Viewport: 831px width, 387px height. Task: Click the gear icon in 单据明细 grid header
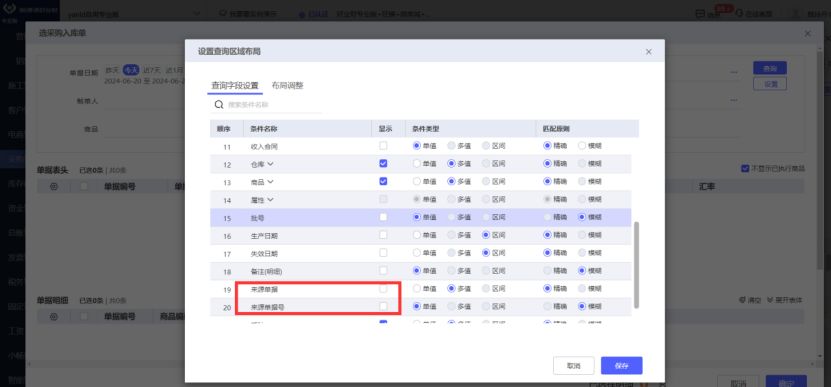pyautogui.click(x=54, y=316)
